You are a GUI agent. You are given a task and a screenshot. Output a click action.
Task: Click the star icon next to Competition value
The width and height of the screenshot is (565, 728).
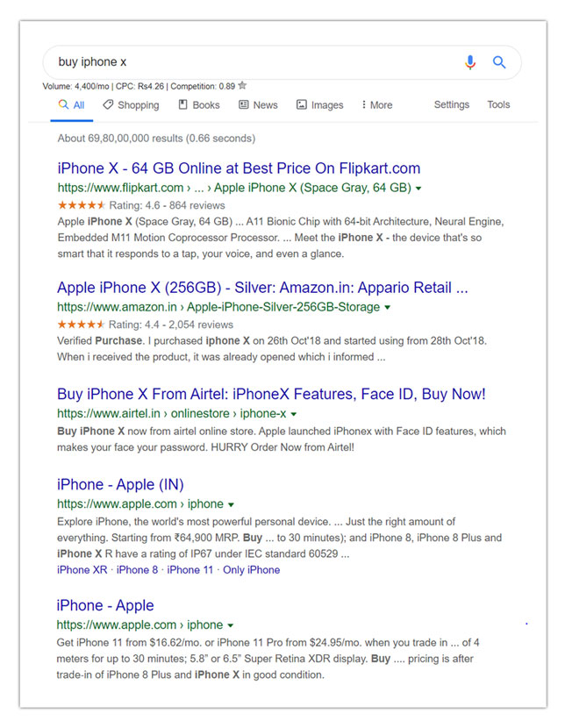[242, 85]
